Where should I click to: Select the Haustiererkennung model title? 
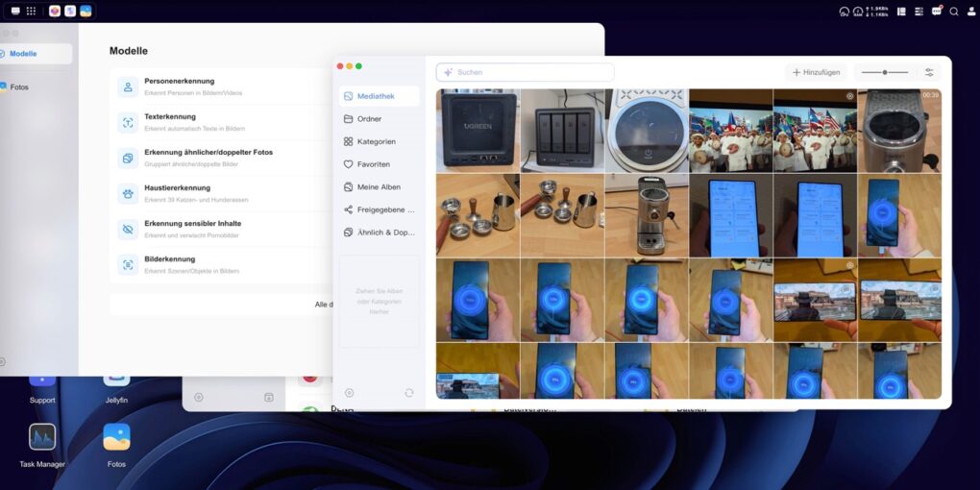coord(177,188)
